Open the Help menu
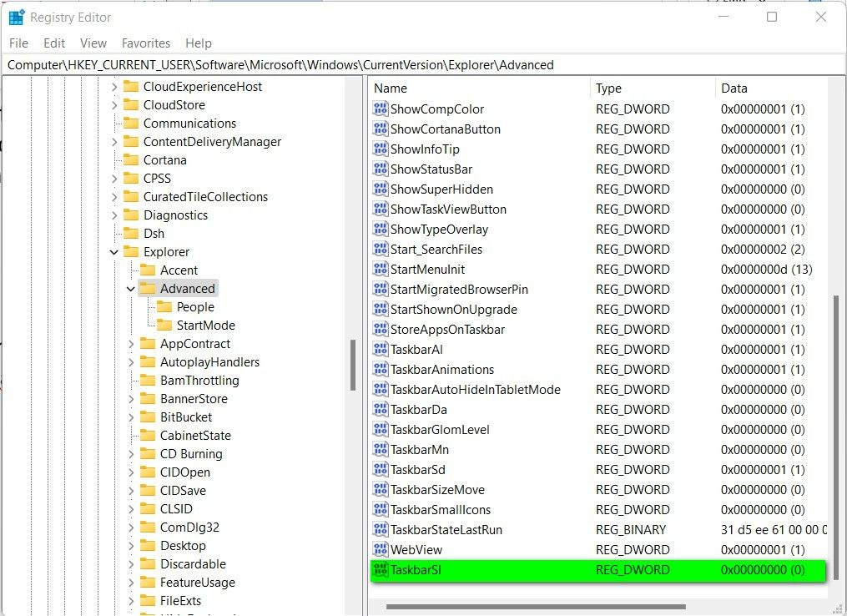Viewport: 847px width, 616px height. [199, 43]
